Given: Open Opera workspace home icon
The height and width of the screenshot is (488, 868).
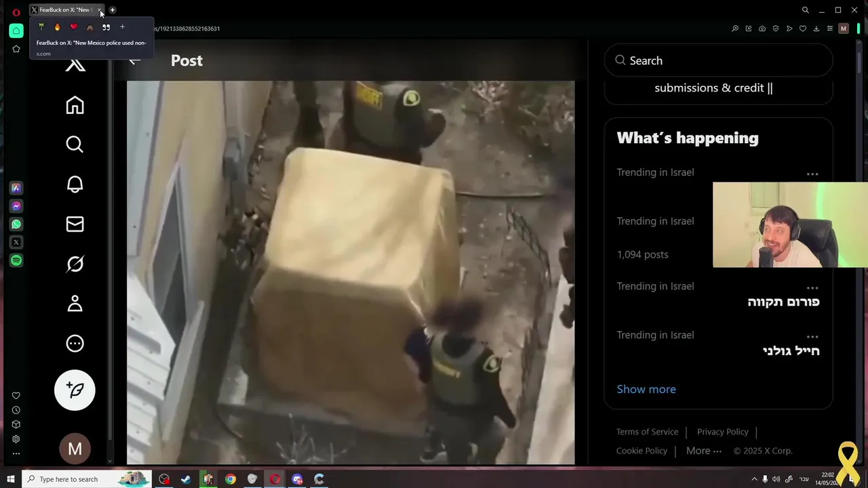Looking at the screenshot, I should pyautogui.click(x=16, y=30).
